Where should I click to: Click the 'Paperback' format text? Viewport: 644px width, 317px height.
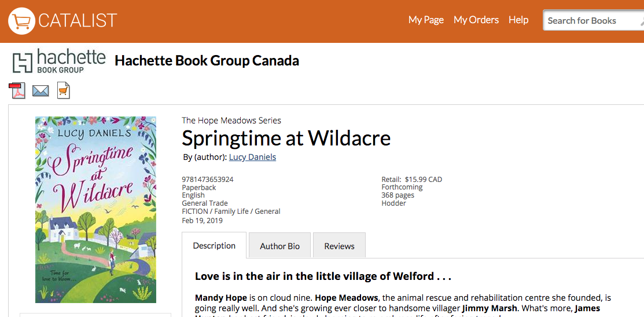[199, 188]
